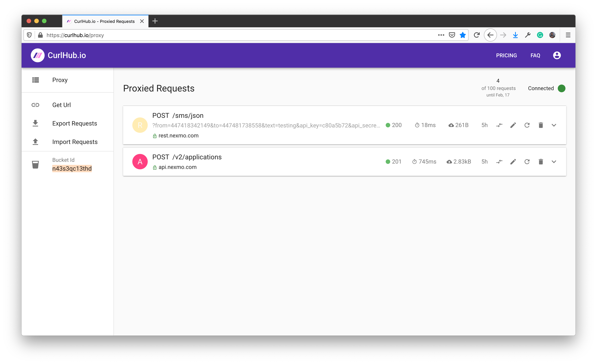Click the Proxy list icon in sidebar
597x364 pixels.
pyautogui.click(x=35, y=80)
